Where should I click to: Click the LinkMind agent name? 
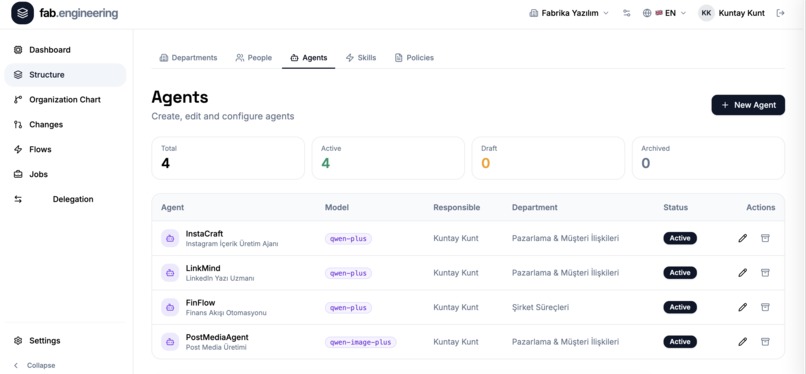(203, 268)
